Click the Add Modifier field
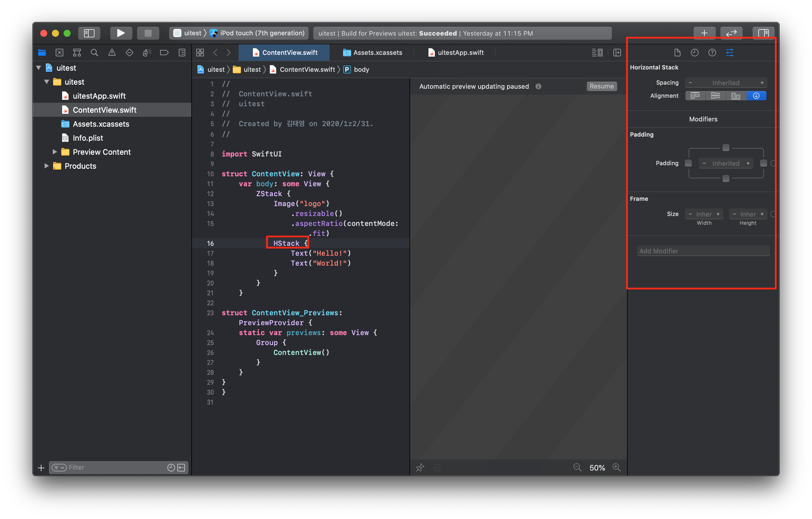 point(703,251)
